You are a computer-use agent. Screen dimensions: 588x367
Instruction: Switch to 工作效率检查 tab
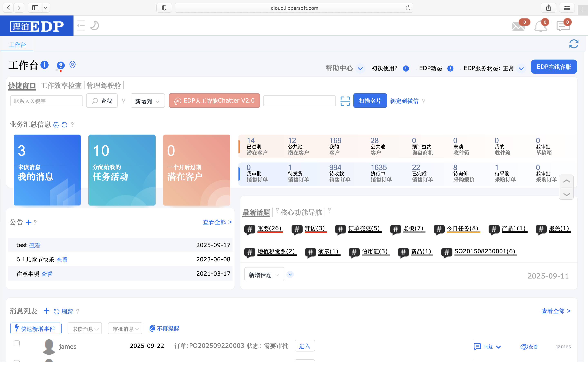61,85
